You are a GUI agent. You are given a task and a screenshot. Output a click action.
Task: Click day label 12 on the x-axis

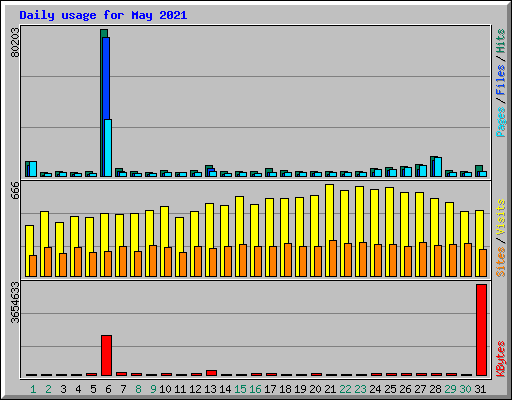pyautogui.click(x=195, y=389)
